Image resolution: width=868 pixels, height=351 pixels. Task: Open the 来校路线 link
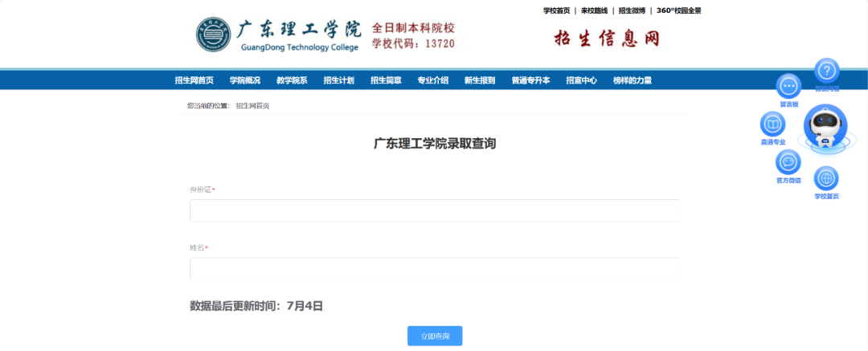[594, 10]
